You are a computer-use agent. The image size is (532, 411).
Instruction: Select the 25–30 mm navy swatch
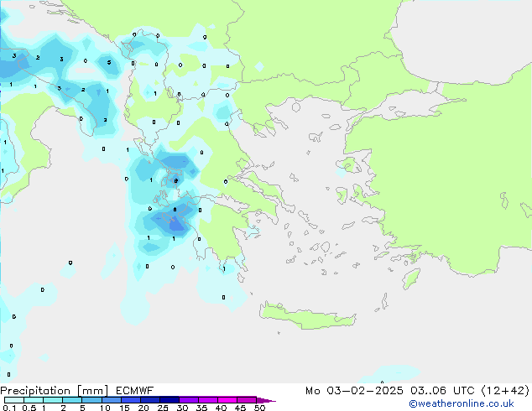tap(170, 400)
